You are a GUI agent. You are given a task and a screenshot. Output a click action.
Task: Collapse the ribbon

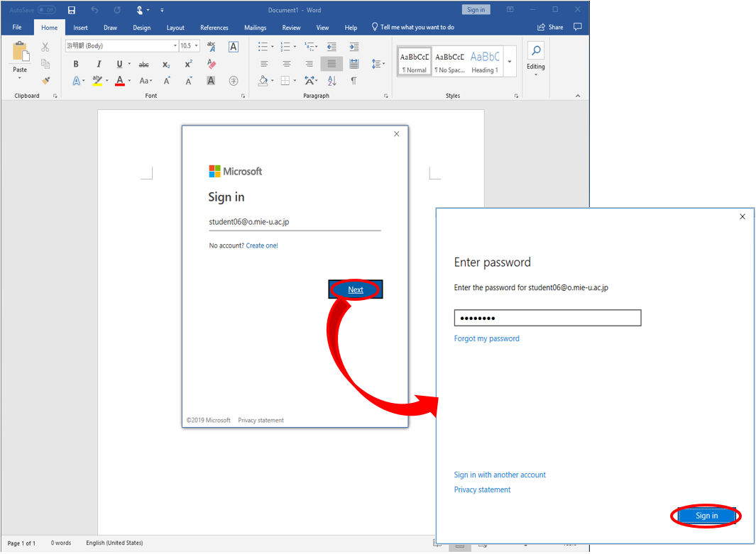(578, 96)
